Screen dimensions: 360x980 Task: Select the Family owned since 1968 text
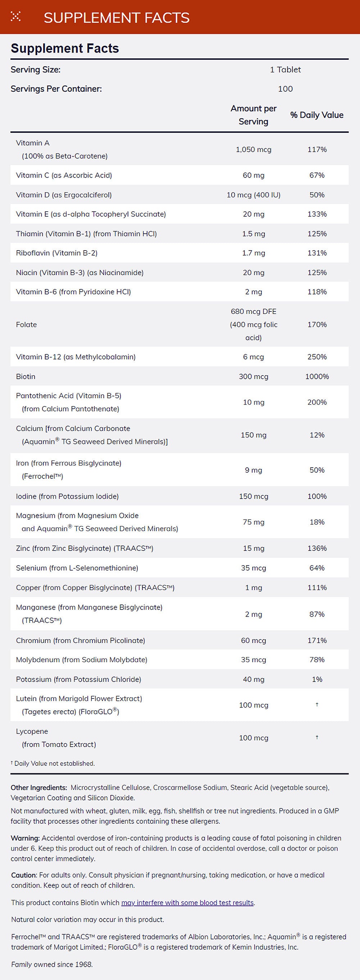tap(52, 965)
